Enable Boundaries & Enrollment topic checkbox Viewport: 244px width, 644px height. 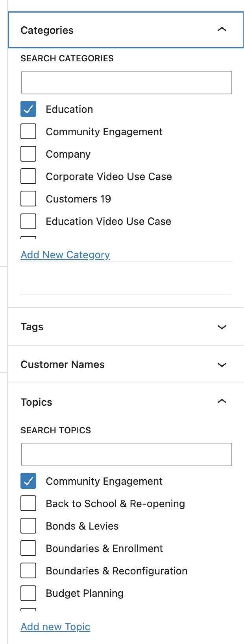28,548
